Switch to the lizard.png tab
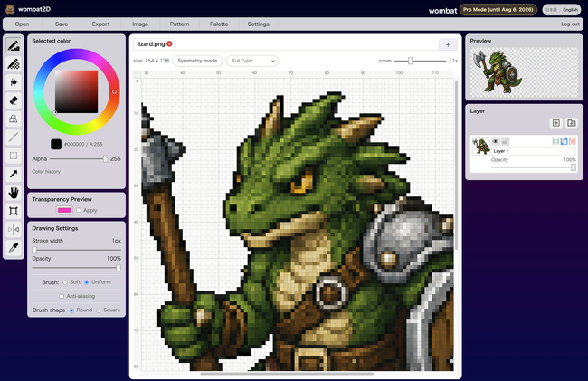The width and height of the screenshot is (588, 381). click(x=151, y=43)
